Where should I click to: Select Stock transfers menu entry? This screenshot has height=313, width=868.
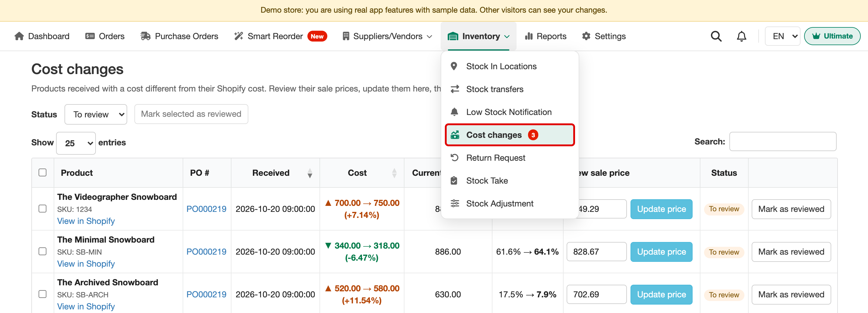(x=509, y=89)
